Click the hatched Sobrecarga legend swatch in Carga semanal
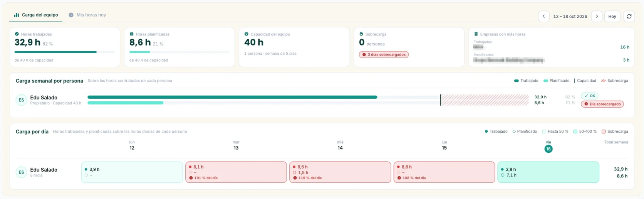Viewport: 644px width, 199px height. (604, 81)
